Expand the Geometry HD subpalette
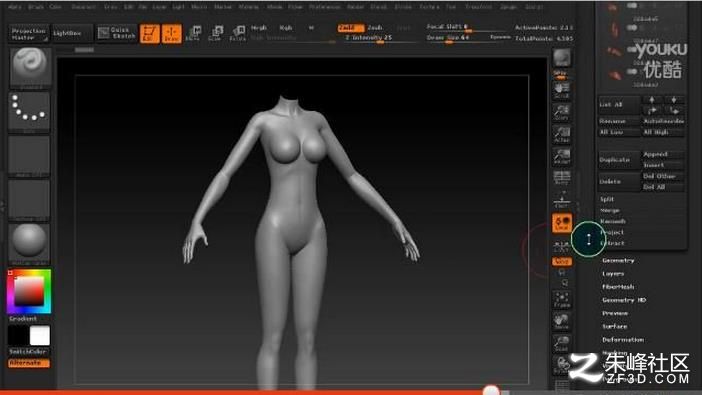 coord(624,300)
